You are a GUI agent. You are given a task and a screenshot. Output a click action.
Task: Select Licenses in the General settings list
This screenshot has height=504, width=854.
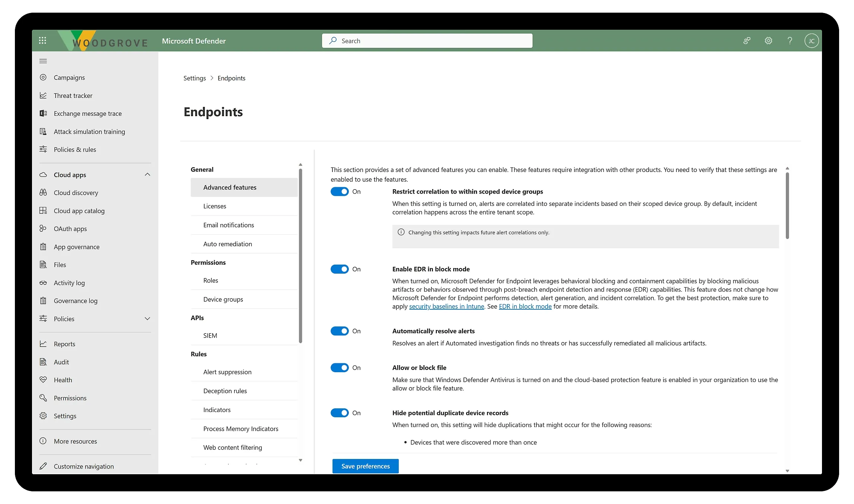click(x=215, y=206)
